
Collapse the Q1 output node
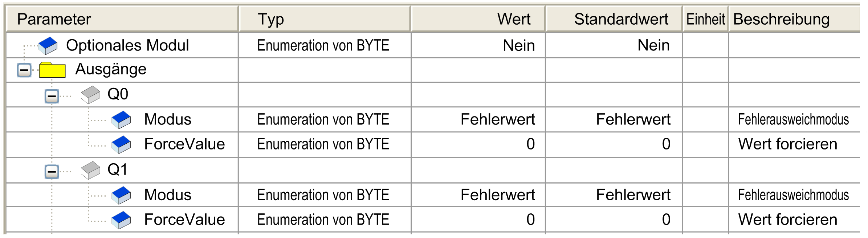(52, 172)
